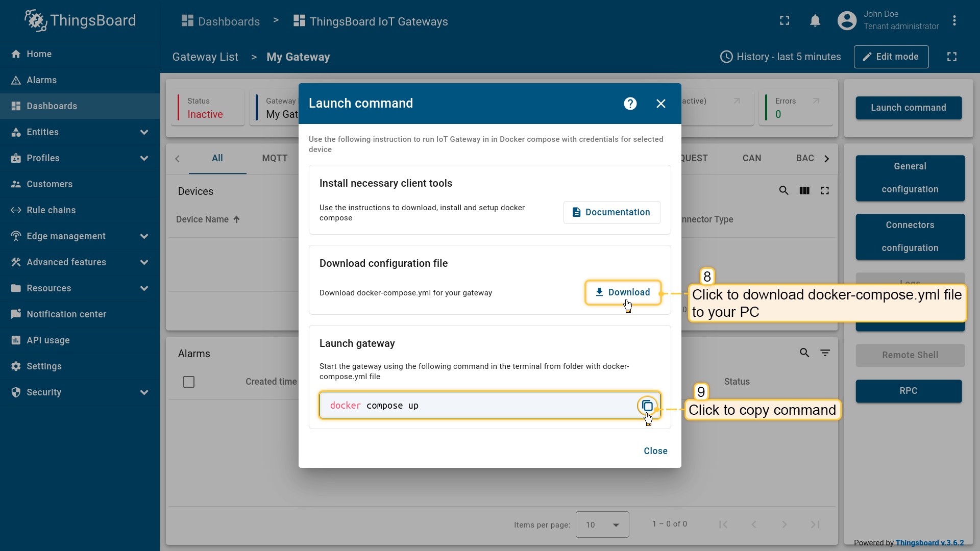The height and width of the screenshot is (551, 980).
Task: Open General configuration
Action: click(910, 178)
